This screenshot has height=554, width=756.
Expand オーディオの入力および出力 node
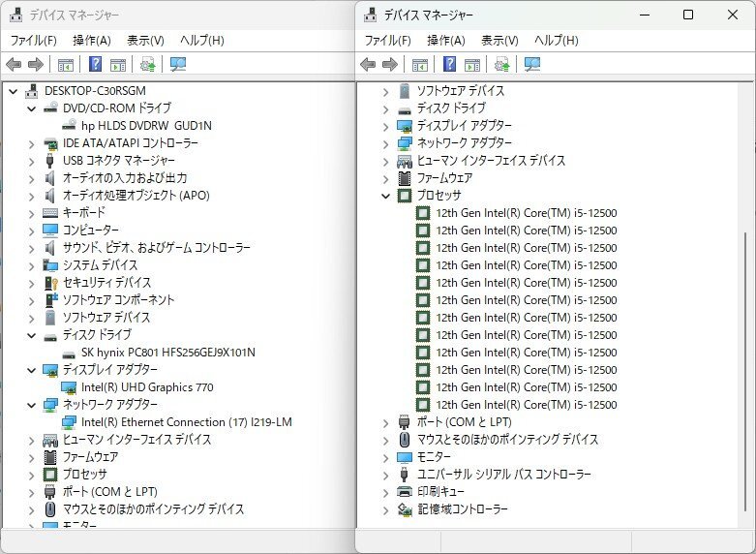pyautogui.click(x=32, y=178)
